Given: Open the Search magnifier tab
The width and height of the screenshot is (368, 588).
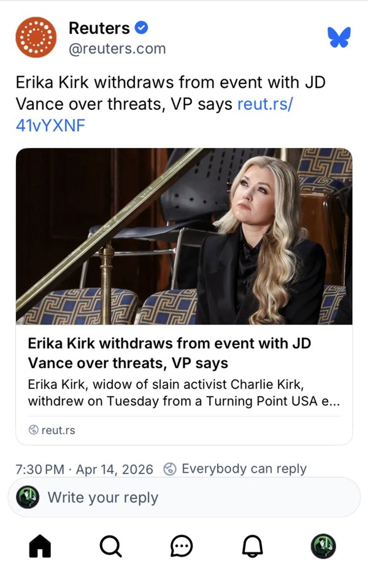Looking at the screenshot, I should coord(110,546).
